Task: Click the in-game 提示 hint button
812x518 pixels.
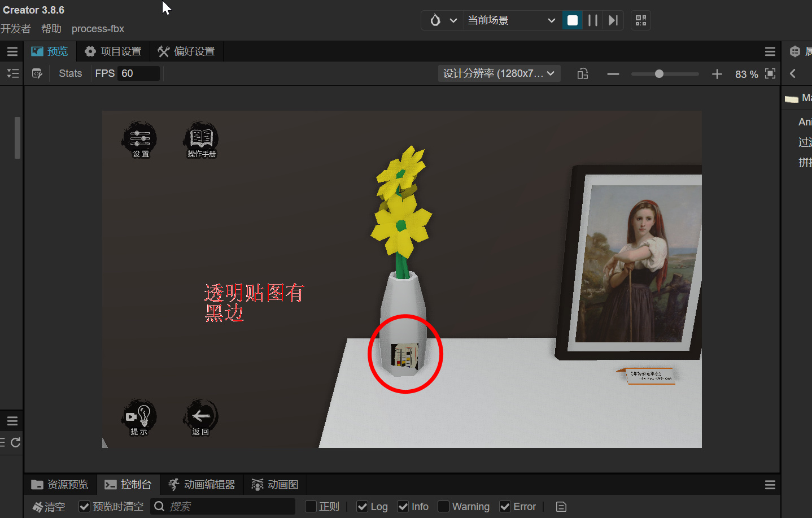Action: click(139, 419)
